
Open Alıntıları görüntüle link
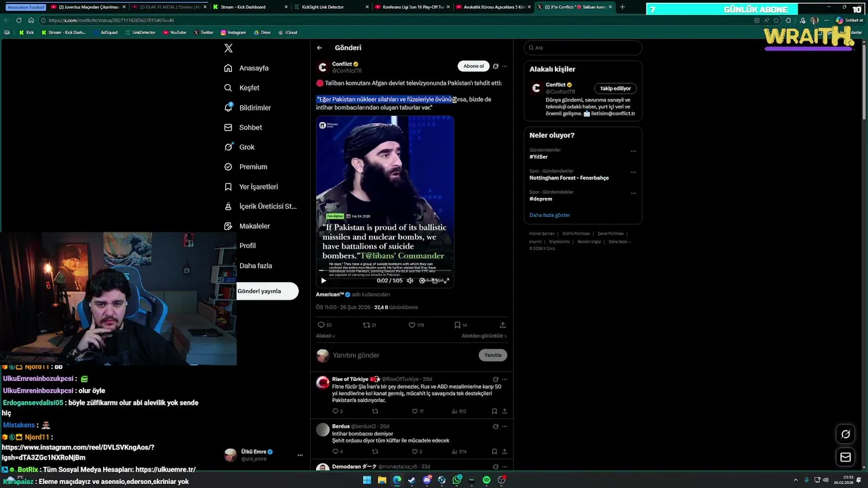(484, 336)
